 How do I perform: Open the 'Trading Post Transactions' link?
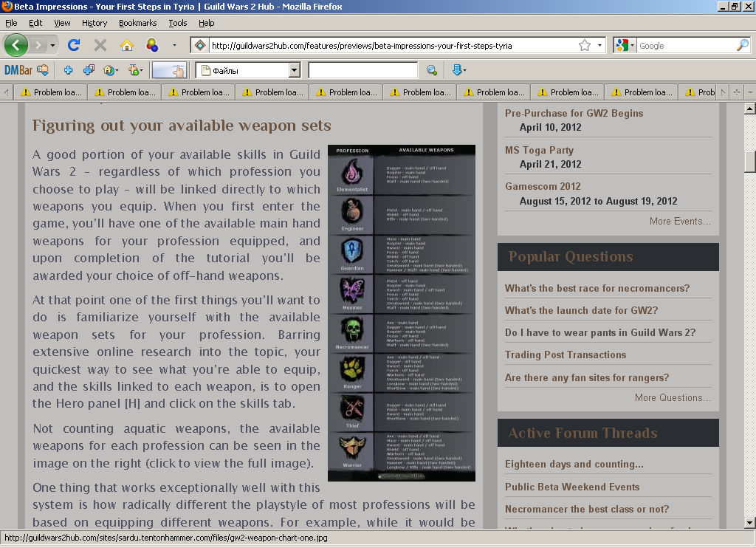(x=565, y=355)
